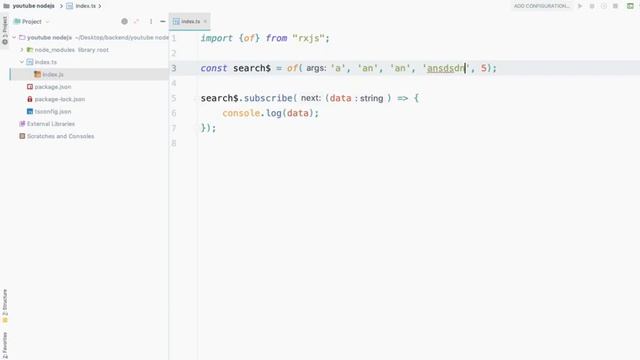The width and height of the screenshot is (640, 360).
Task: Click the 'rxjs' import string
Action: (x=308, y=38)
